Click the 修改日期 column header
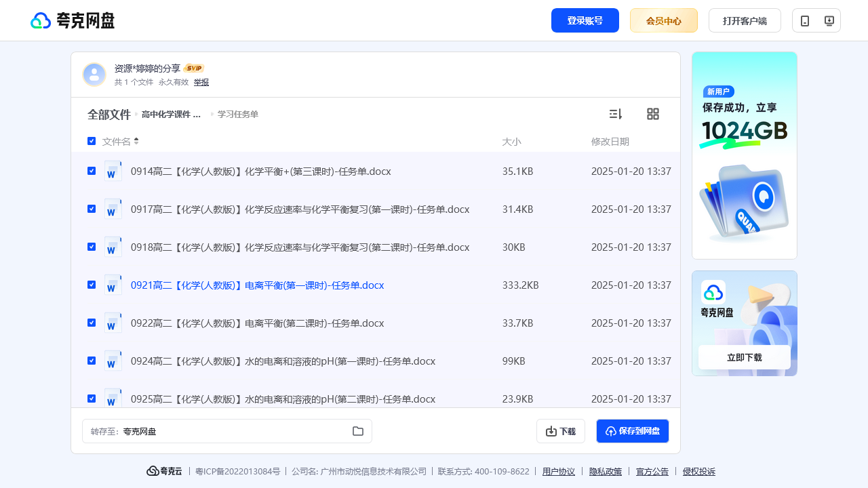This screenshot has width=868, height=488. (x=610, y=142)
